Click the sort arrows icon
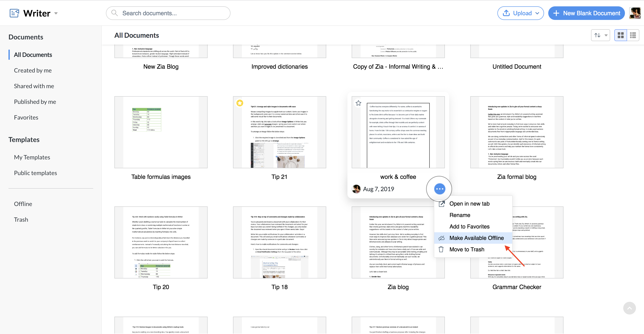Screen dimensions: 644x334 point(597,35)
